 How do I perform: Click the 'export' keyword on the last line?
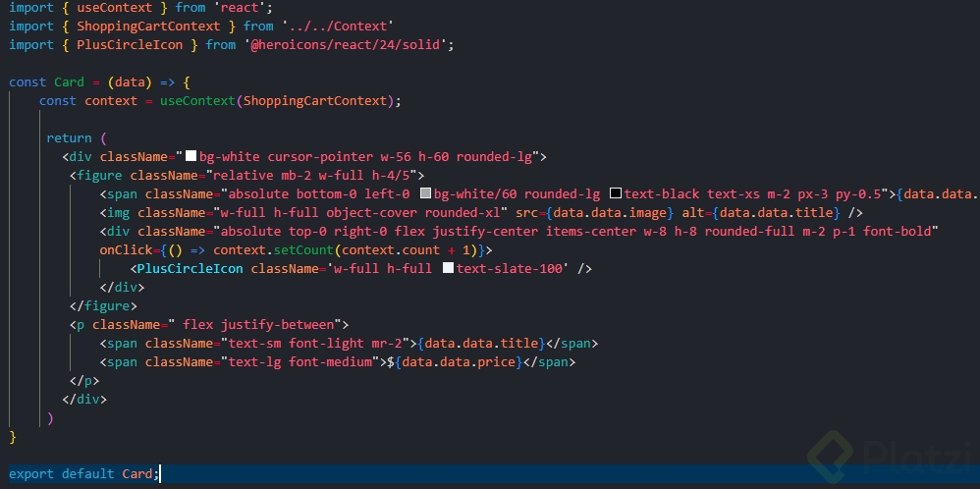pyautogui.click(x=31, y=474)
